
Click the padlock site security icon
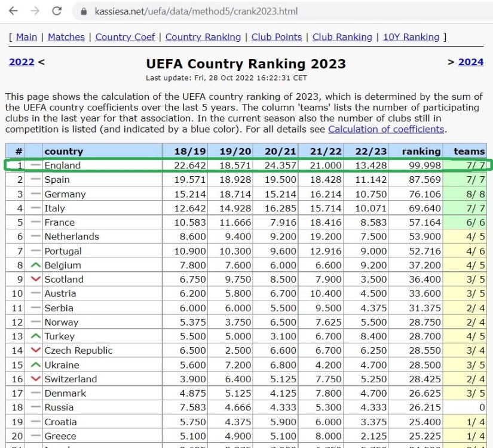click(x=83, y=11)
